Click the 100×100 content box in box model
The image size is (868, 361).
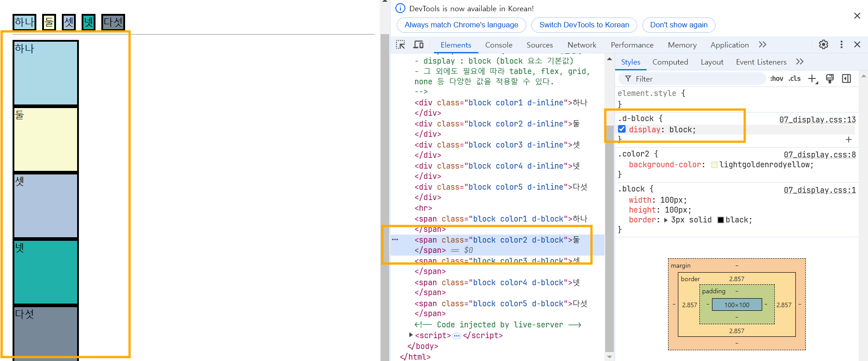coord(737,305)
